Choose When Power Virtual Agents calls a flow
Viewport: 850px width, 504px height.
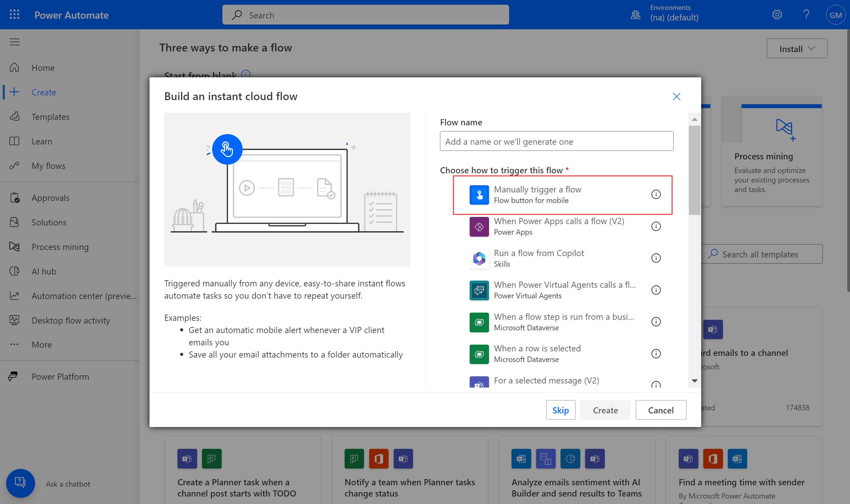point(564,290)
